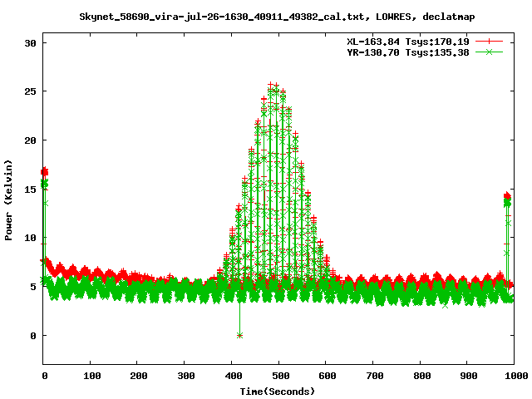Click x-axis tick label 200
532x399 pixels.
(139, 376)
